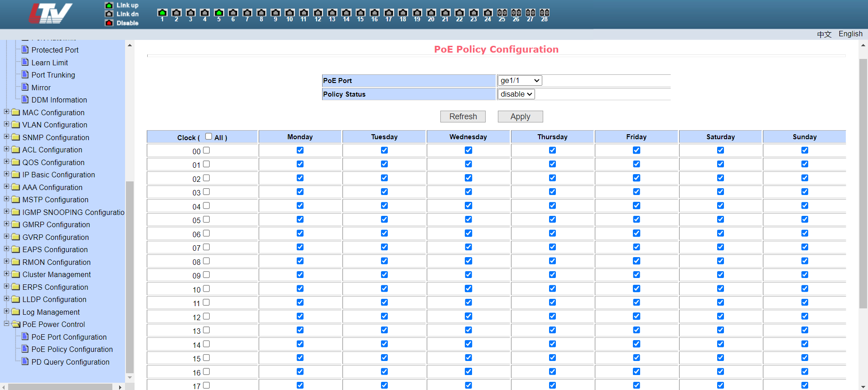This screenshot has width=868, height=390.
Task: Switch language to English
Action: 850,34
